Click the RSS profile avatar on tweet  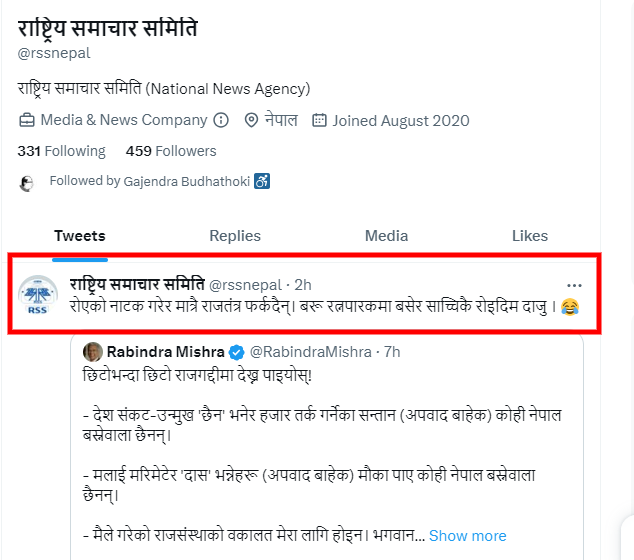(39, 294)
